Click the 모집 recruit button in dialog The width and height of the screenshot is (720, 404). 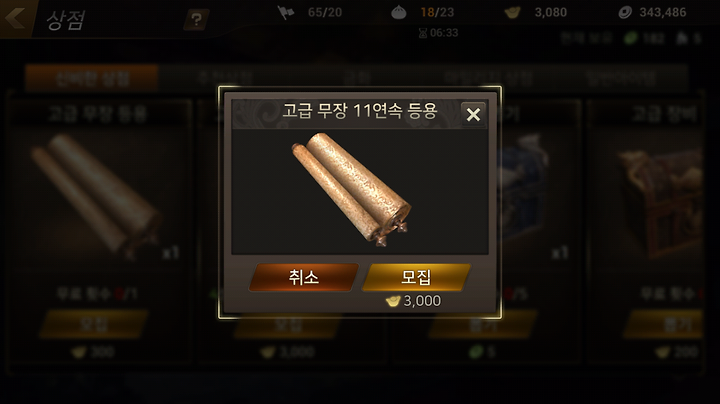(416, 277)
